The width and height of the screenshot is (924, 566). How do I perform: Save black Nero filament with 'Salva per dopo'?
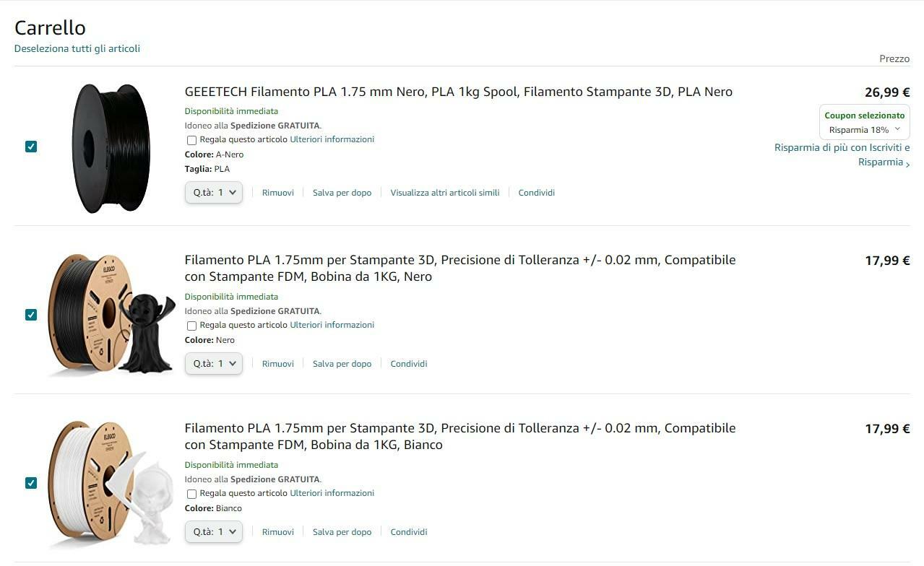pyautogui.click(x=342, y=364)
